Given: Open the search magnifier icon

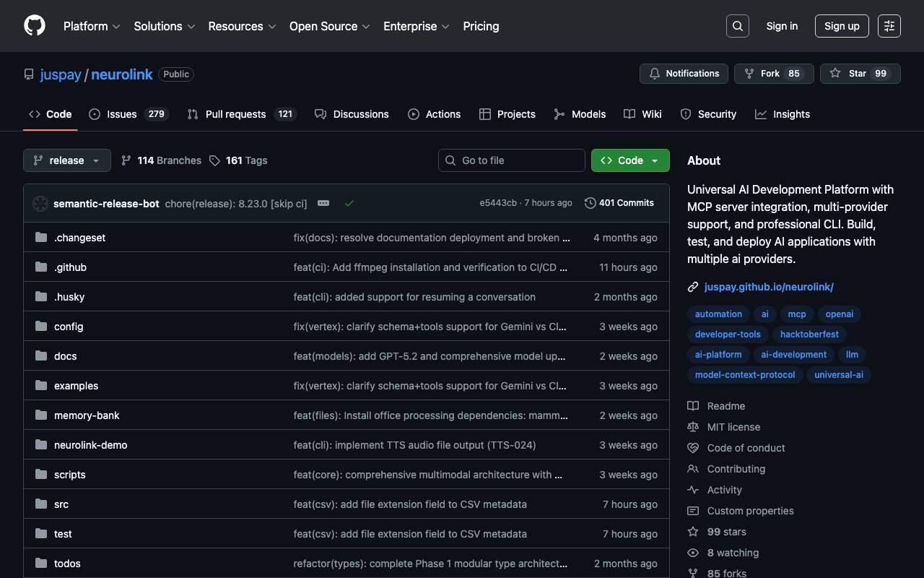Looking at the screenshot, I should click(737, 26).
